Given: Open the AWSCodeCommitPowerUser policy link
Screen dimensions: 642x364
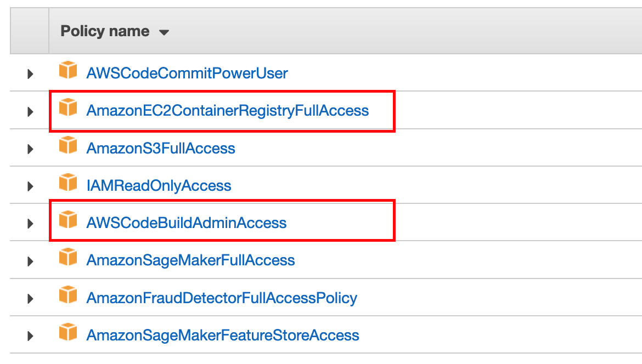Looking at the screenshot, I should [x=187, y=73].
